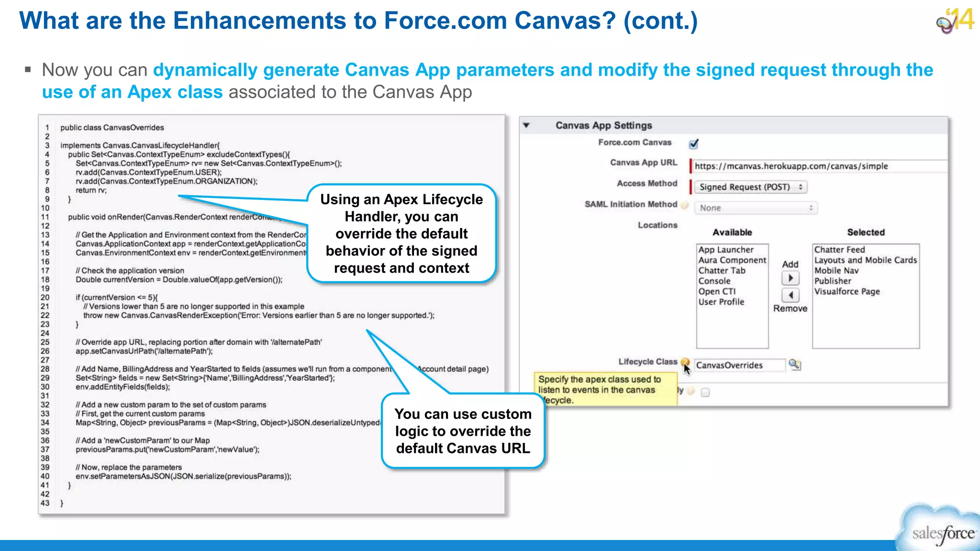
Task: Click the SAML Initiation Method help icon
Action: (x=685, y=205)
